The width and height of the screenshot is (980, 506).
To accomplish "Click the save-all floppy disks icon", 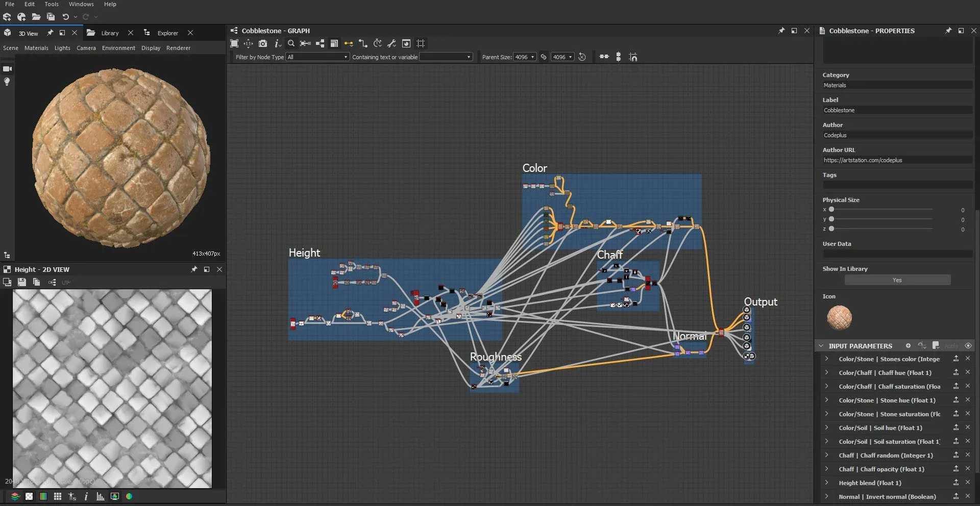I will coord(51,17).
